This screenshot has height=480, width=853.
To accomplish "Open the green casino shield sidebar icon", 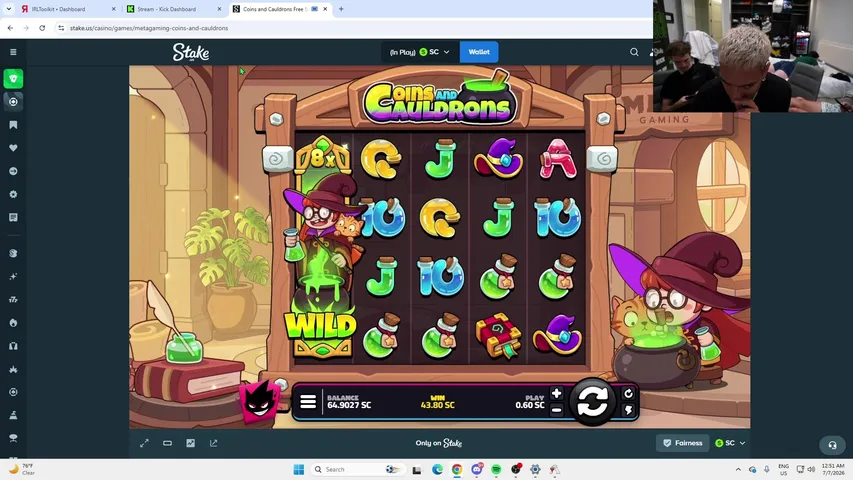I will 14,78.
